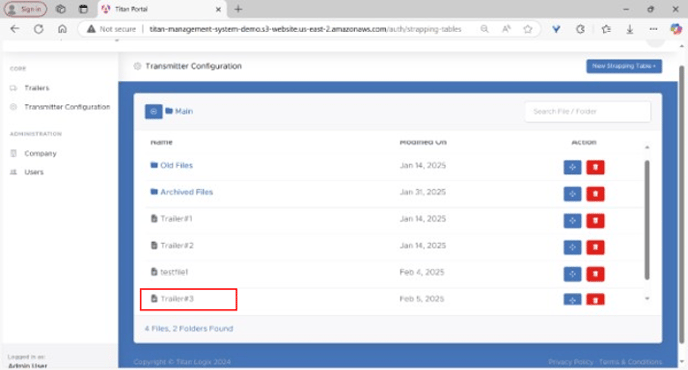Open the favorites list icon
Viewport: 688px width, 370px height.
[606, 29]
